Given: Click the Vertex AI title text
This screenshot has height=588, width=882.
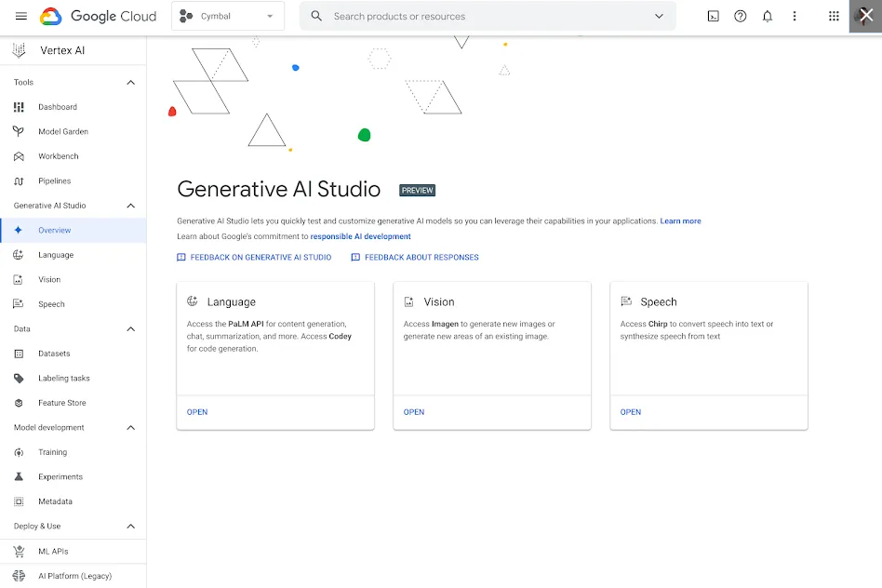Looking at the screenshot, I should pos(62,50).
